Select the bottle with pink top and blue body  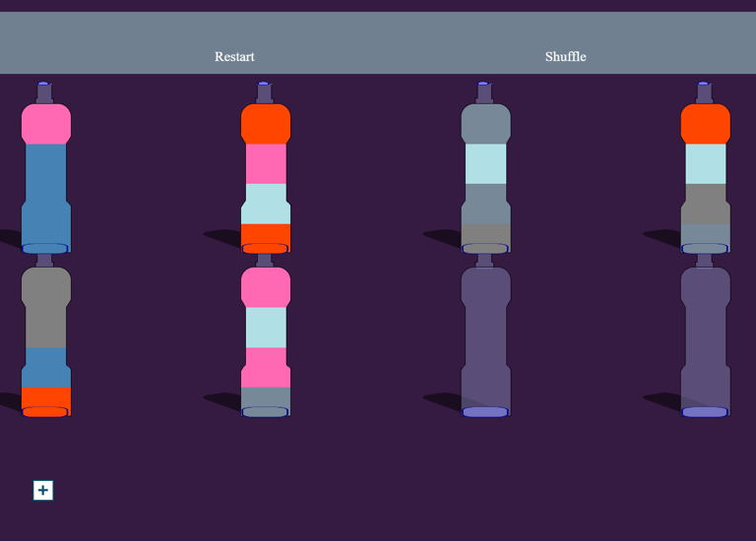[46, 167]
